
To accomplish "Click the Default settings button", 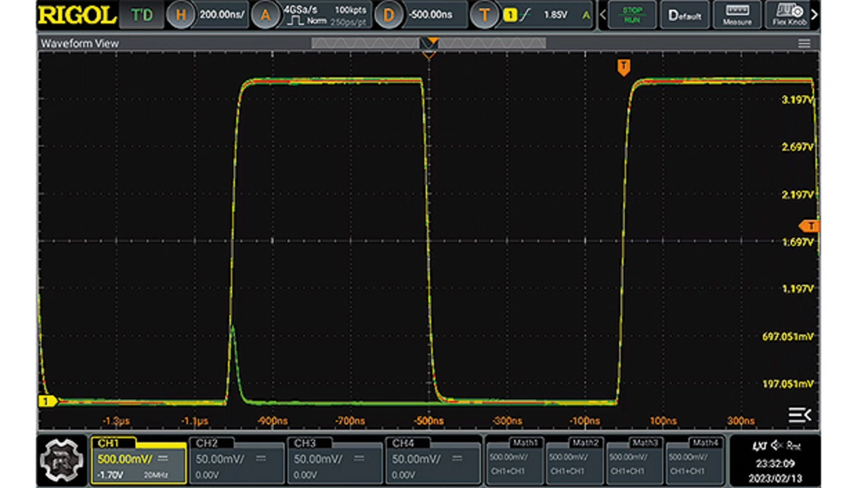I will pyautogui.click(x=686, y=15).
